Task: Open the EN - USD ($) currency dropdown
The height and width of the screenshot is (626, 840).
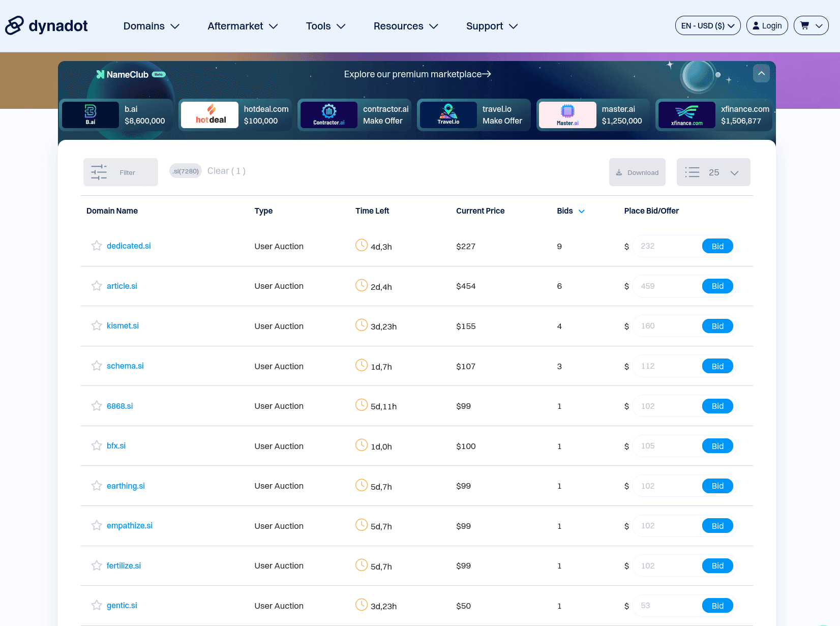Action: (708, 25)
